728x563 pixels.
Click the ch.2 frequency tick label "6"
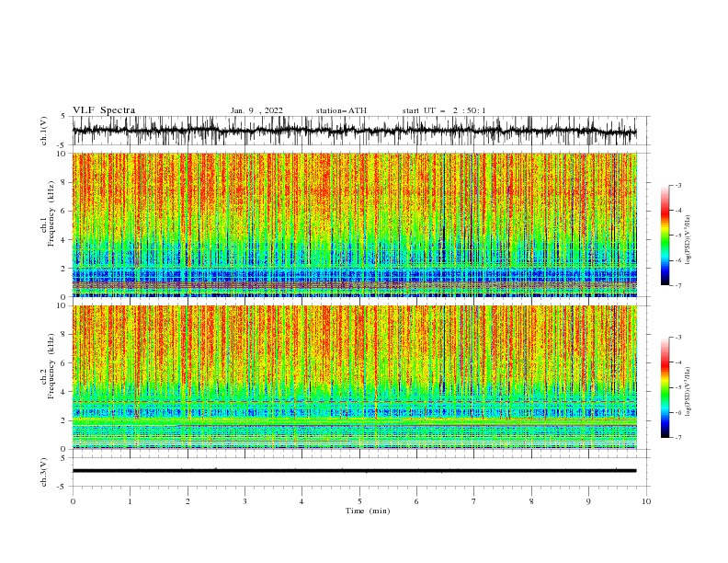point(63,363)
